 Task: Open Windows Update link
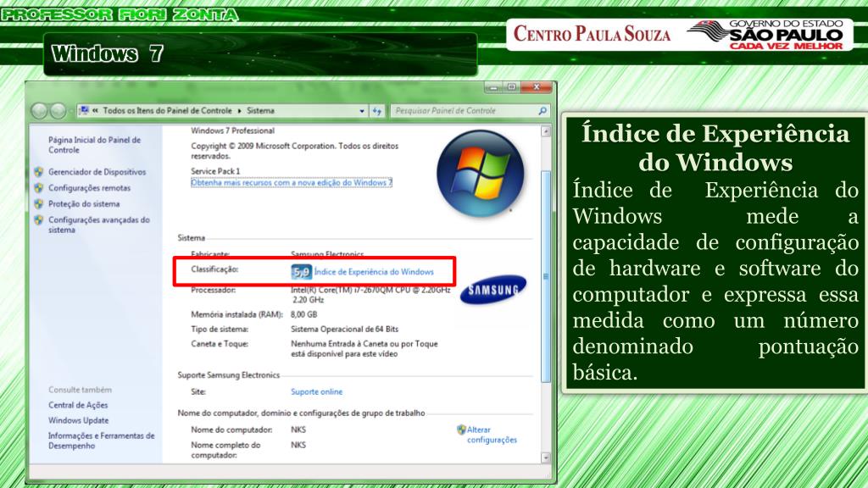point(78,420)
